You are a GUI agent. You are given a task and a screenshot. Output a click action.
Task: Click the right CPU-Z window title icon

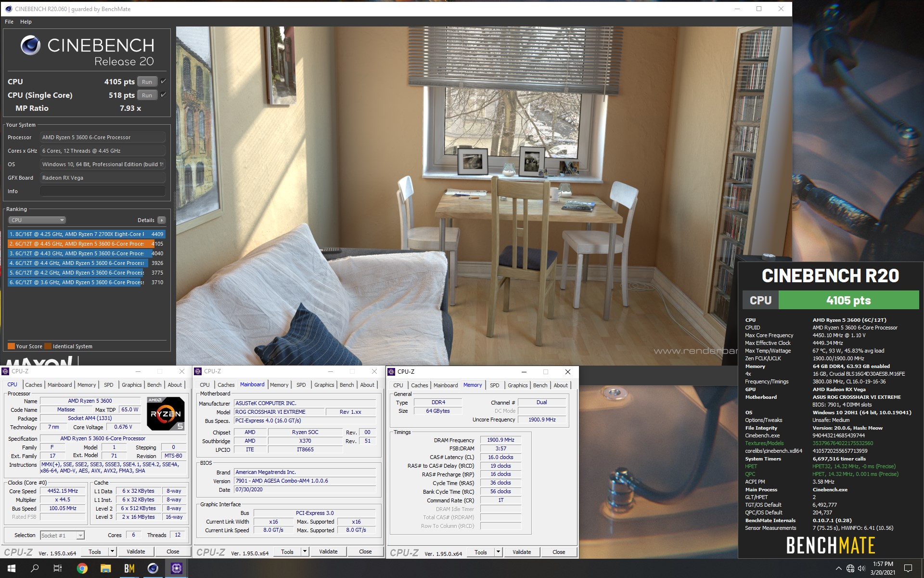tap(391, 372)
